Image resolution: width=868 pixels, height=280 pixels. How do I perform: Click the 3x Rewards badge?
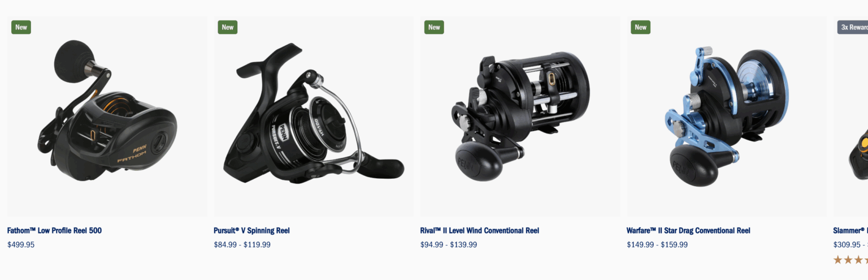click(x=853, y=27)
